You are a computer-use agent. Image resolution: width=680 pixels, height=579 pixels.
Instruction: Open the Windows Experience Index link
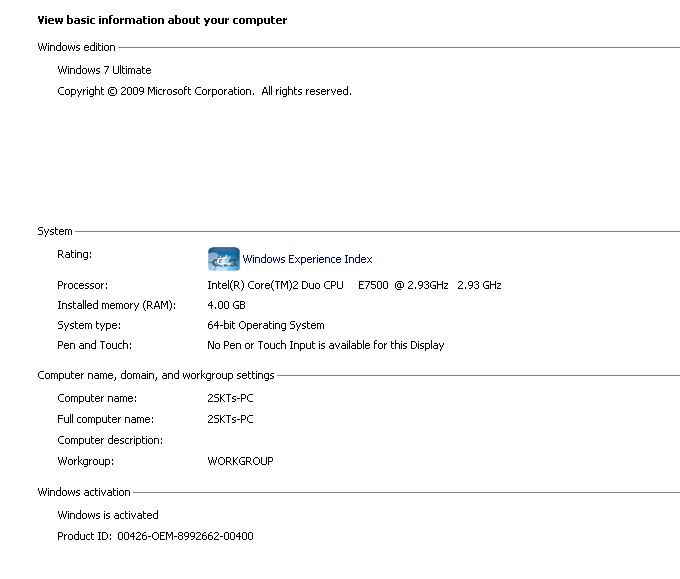[x=307, y=259]
